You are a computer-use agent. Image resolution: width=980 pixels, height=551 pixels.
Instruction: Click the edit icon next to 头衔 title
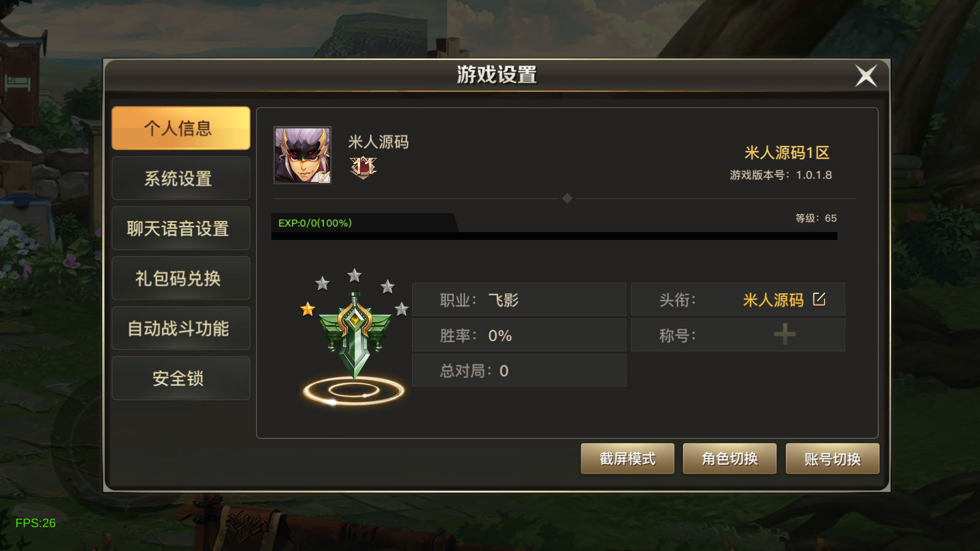(819, 299)
